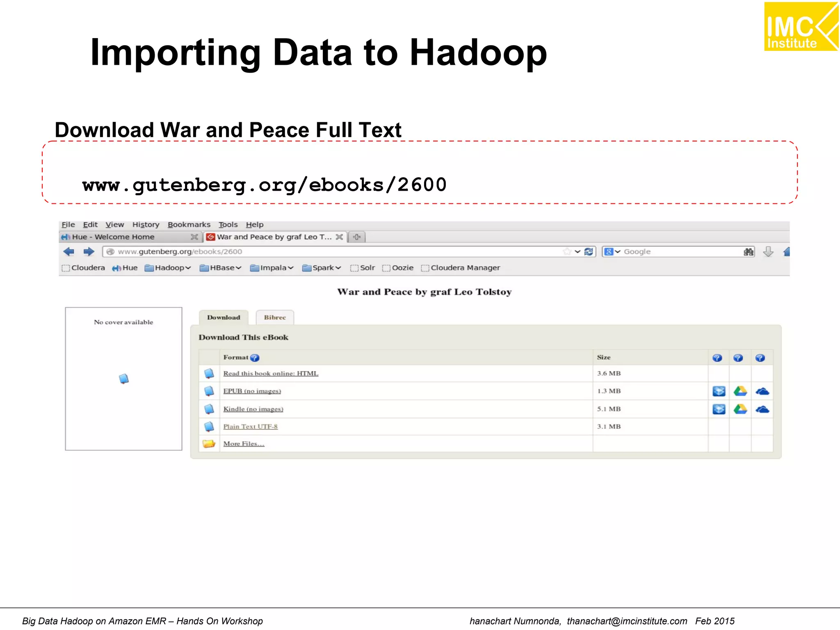Open the Edit menu
840x630 pixels.
(90, 225)
